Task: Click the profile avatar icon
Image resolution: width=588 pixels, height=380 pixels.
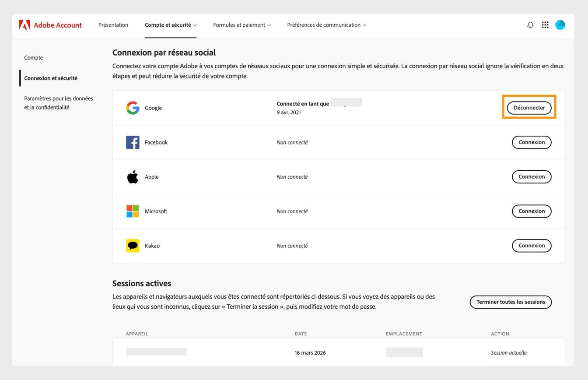Action: pos(560,25)
